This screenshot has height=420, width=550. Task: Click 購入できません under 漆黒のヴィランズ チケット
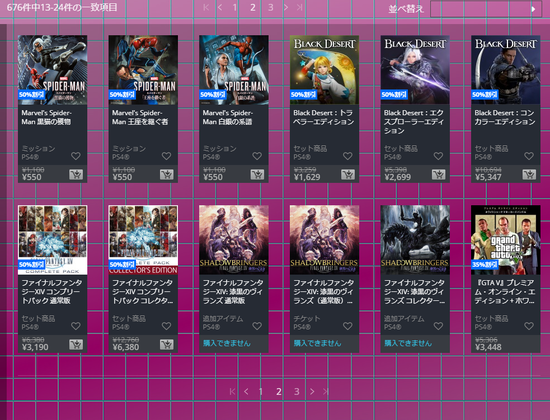(317, 343)
